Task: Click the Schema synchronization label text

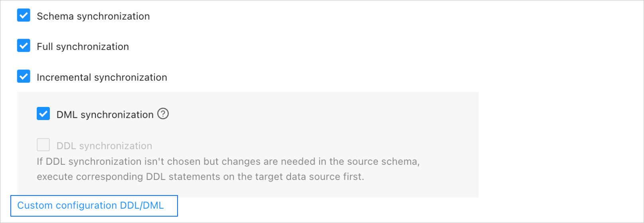Action: (x=93, y=16)
